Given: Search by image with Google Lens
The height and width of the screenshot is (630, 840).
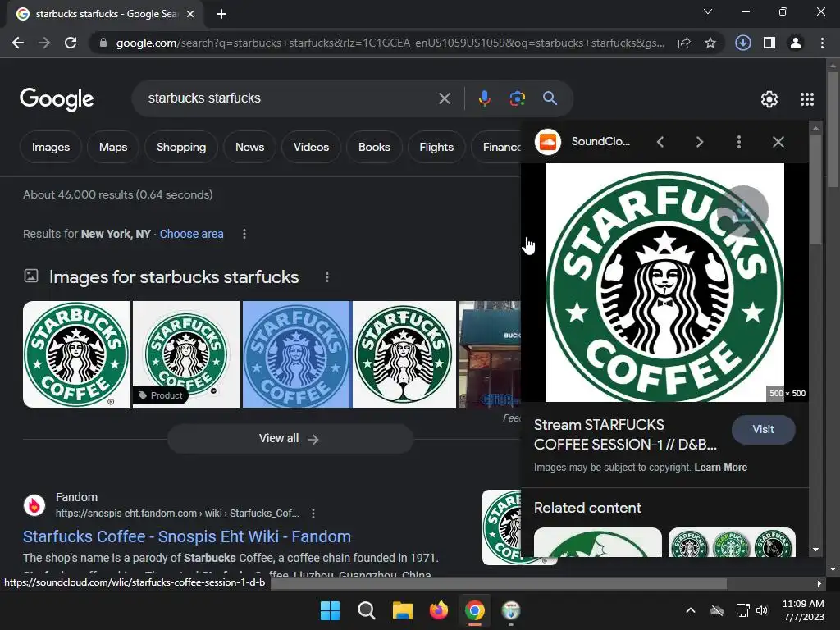Looking at the screenshot, I should pyautogui.click(x=517, y=98).
